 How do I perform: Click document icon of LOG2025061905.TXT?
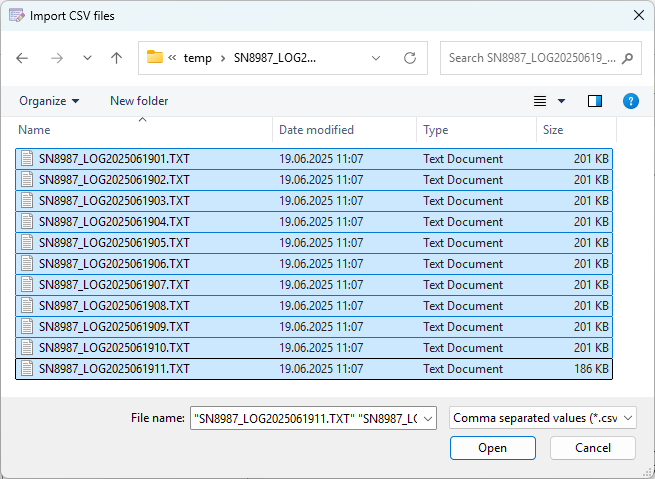(27, 243)
